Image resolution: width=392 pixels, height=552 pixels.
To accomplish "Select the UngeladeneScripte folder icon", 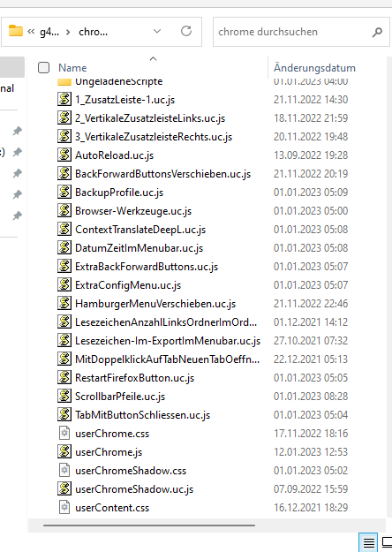I will [64, 82].
